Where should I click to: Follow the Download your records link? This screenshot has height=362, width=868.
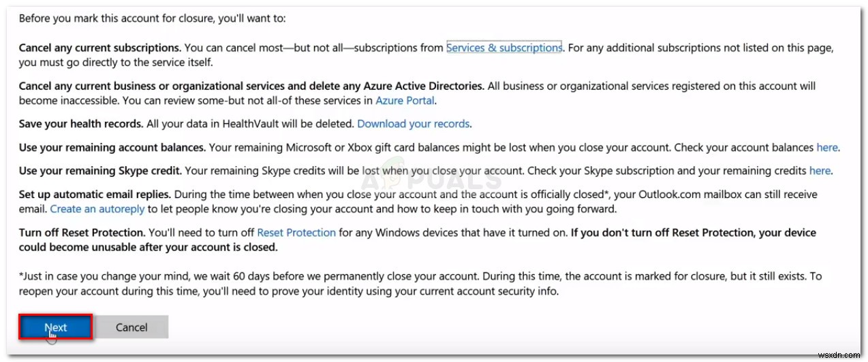[x=414, y=124]
